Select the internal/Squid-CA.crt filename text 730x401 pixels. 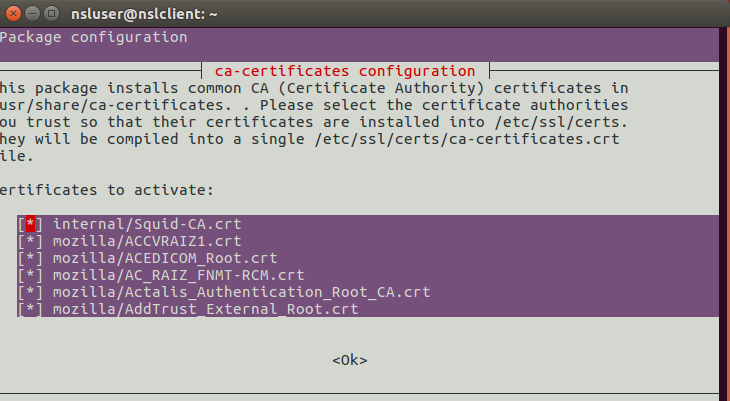pos(147,224)
